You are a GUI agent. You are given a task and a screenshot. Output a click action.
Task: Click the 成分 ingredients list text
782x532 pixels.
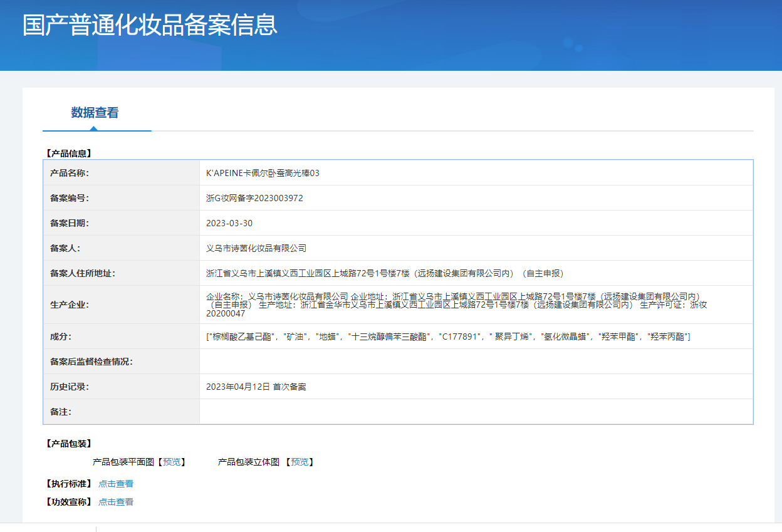coord(448,336)
